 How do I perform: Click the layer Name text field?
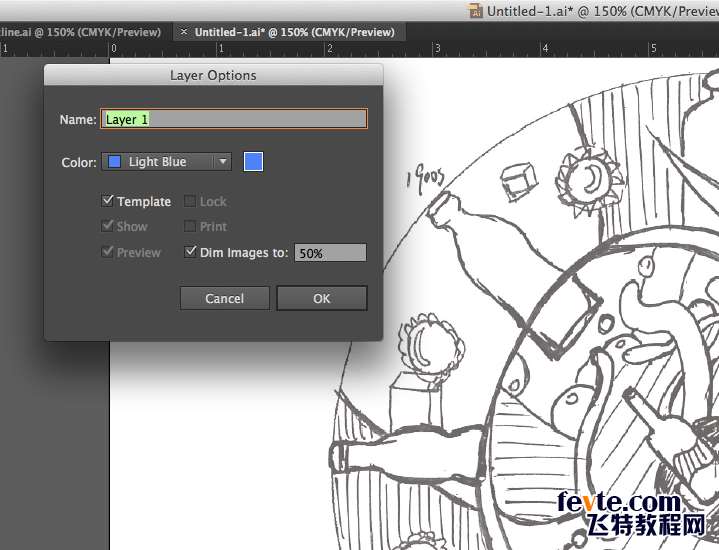(234, 119)
